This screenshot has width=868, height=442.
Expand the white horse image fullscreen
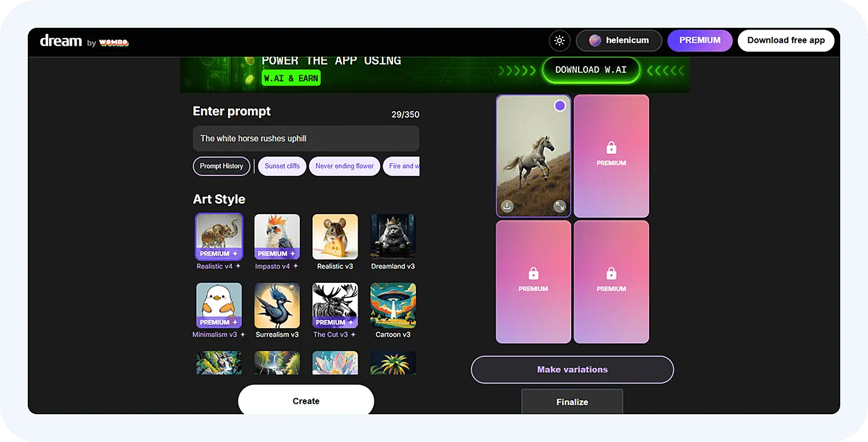(x=560, y=206)
